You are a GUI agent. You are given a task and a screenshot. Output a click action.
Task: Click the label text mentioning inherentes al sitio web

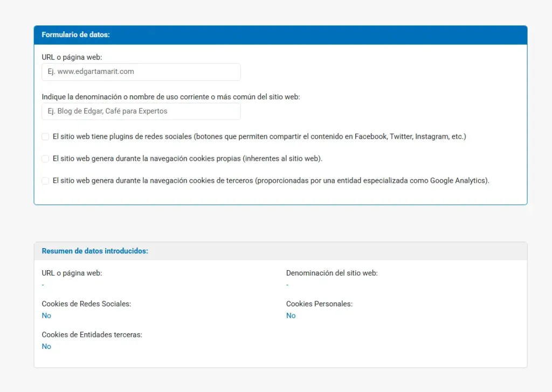[x=188, y=159]
